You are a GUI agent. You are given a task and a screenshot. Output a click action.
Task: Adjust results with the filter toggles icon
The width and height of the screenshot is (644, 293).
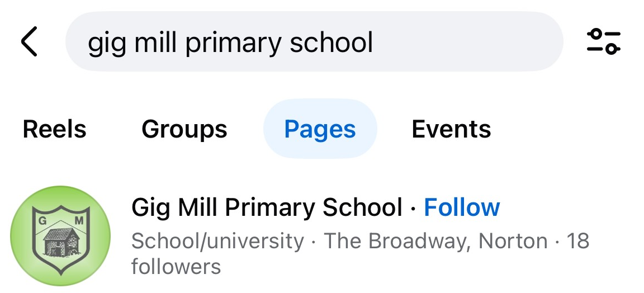(603, 42)
